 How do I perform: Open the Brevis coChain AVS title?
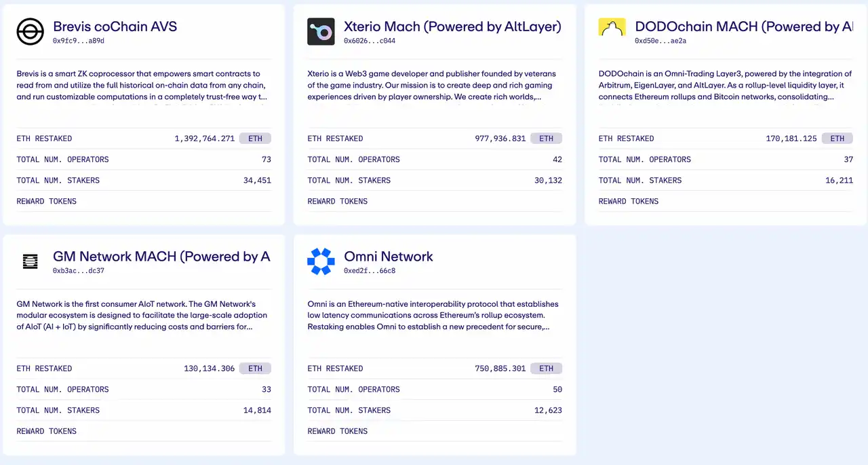[x=115, y=26]
